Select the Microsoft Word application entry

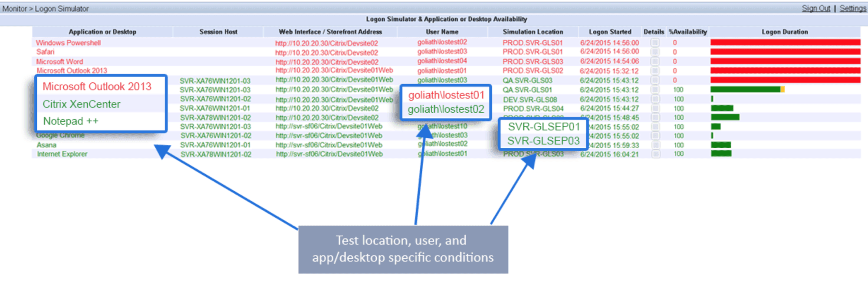59,62
